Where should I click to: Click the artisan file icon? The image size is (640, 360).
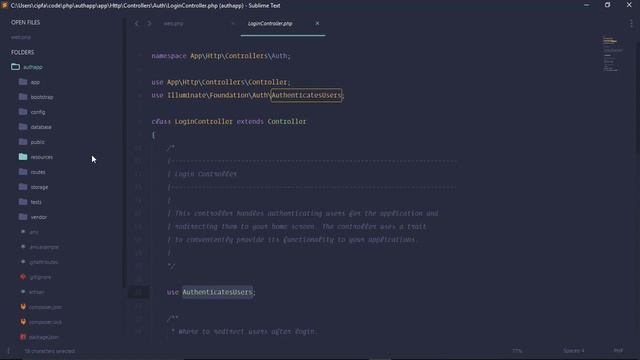23,291
